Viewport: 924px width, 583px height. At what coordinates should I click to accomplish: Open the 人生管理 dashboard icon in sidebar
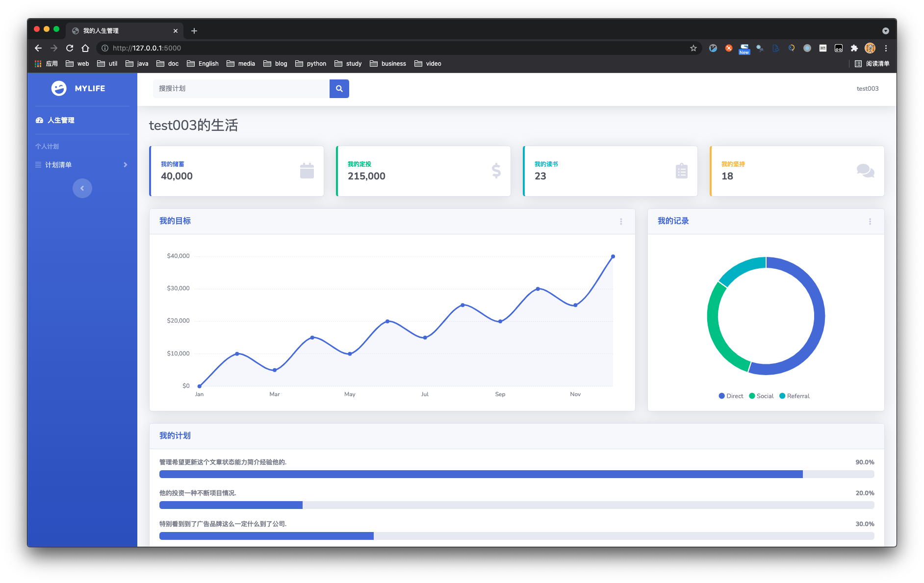click(40, 120)
